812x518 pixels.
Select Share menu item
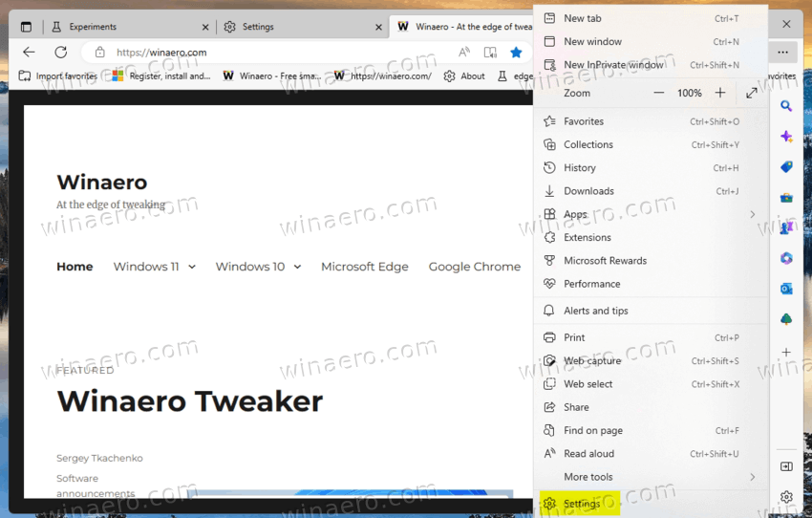[651, 408]
